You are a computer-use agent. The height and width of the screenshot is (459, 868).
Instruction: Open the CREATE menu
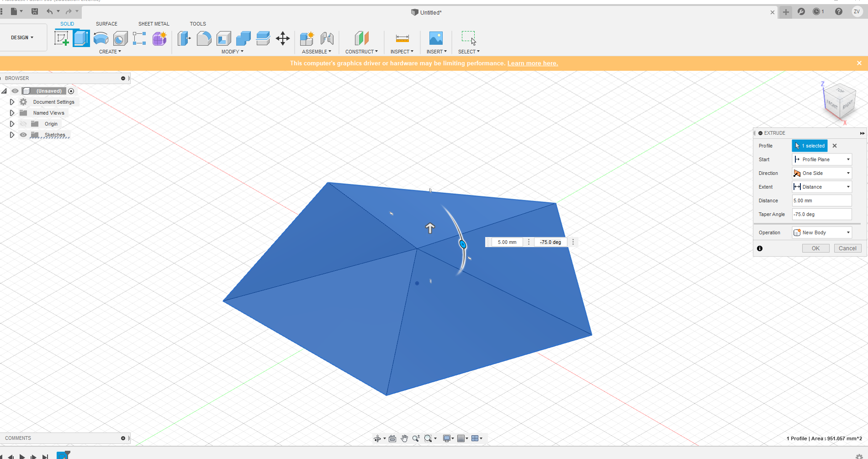(x=110, y=52)
